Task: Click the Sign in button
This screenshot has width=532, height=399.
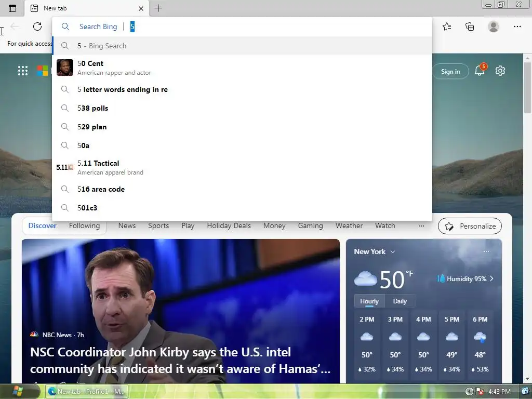Action: click(450, 72)
